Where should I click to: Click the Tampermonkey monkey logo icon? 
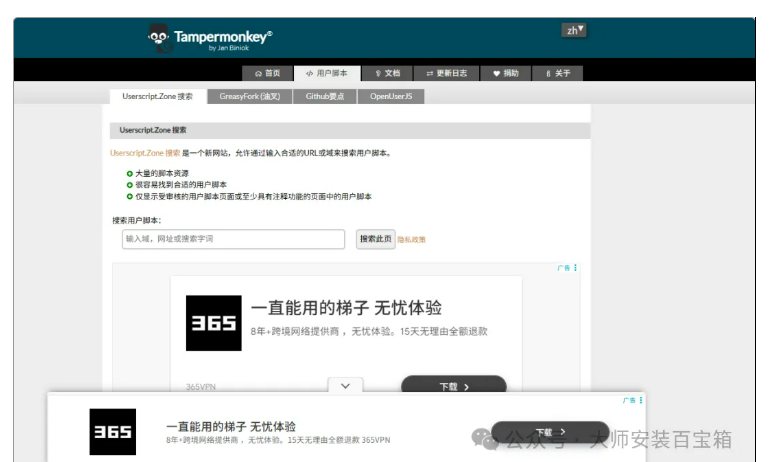pos(160,37)
